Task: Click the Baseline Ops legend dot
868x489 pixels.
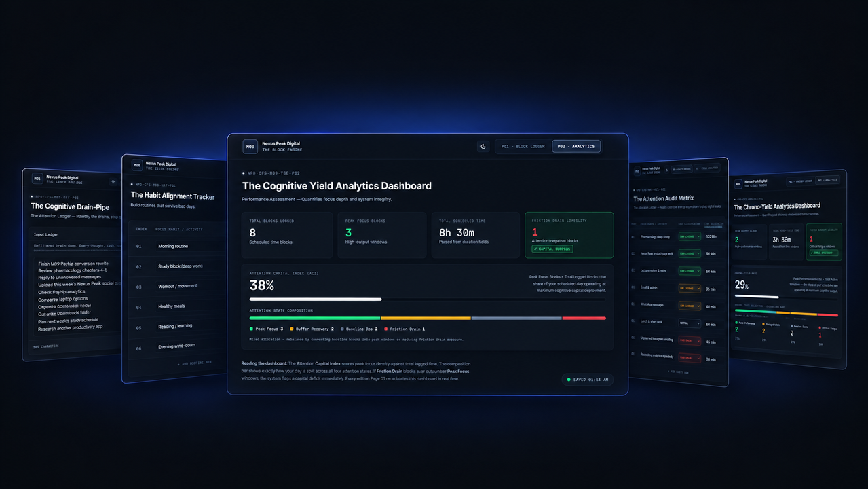Action: [341, 329]
